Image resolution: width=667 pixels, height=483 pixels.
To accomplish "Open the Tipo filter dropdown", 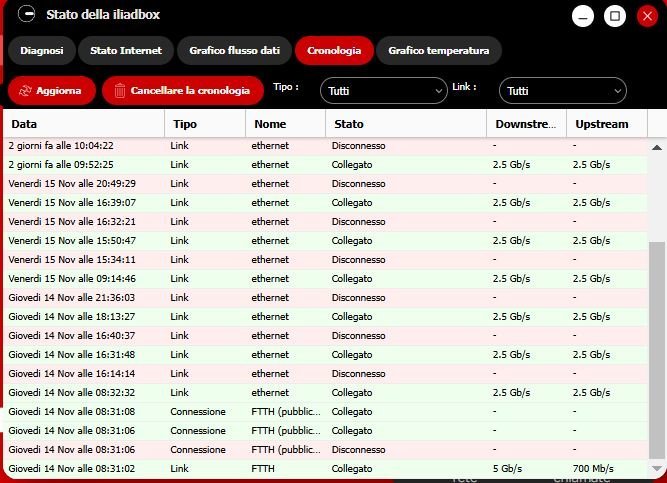I will coord(384,91).
